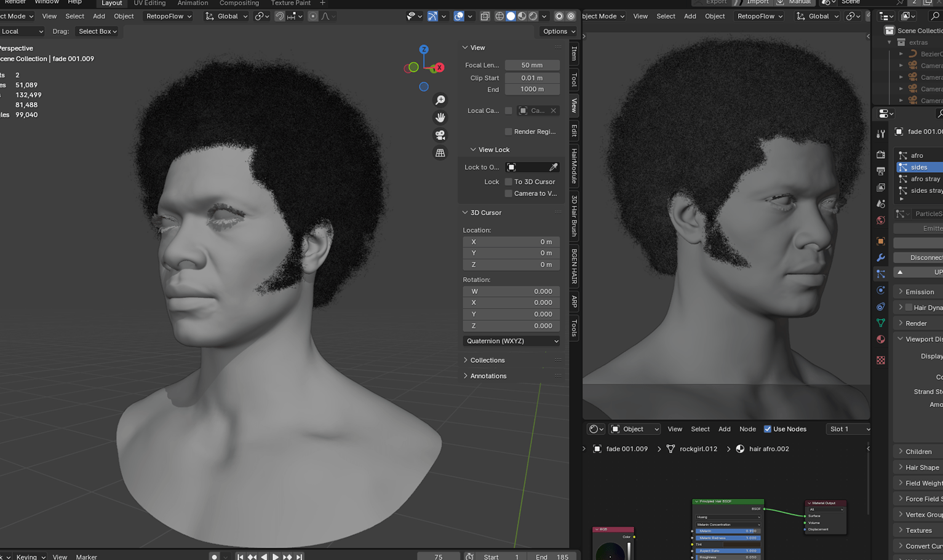Jump to the timeline end frame
Screen dimensions: 943x560
click(299, 557)
